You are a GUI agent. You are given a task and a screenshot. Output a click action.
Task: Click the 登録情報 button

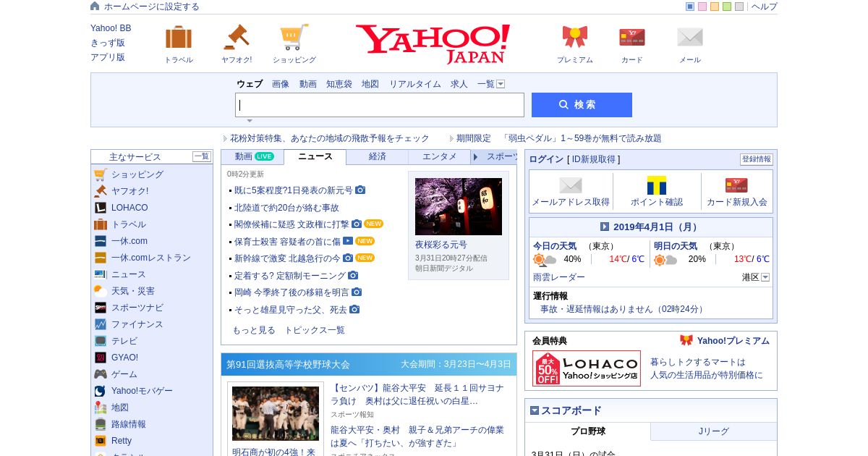757,159
